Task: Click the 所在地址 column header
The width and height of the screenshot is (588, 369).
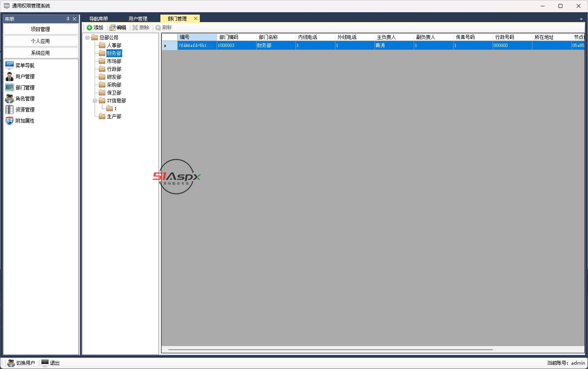Action: pos(552,37)
